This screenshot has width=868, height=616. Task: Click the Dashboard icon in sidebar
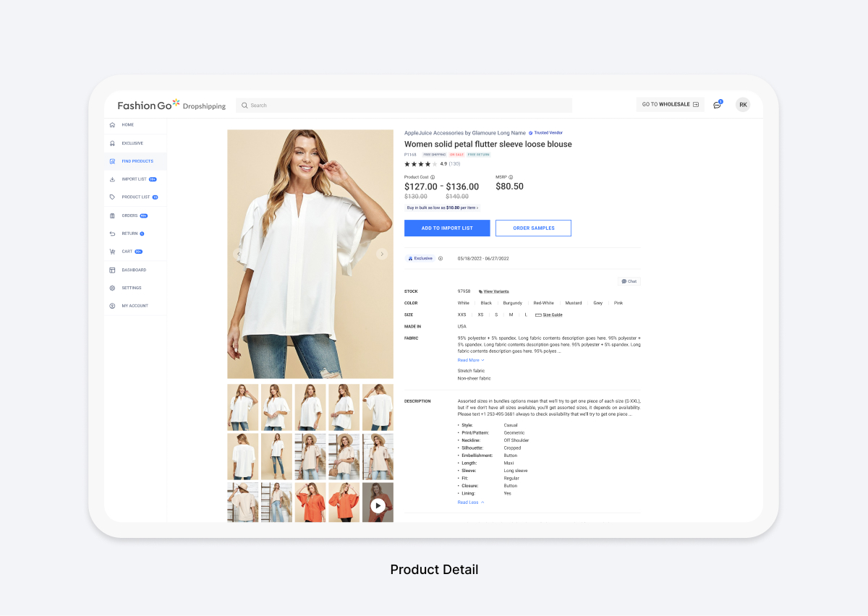(x=112, y=270)
